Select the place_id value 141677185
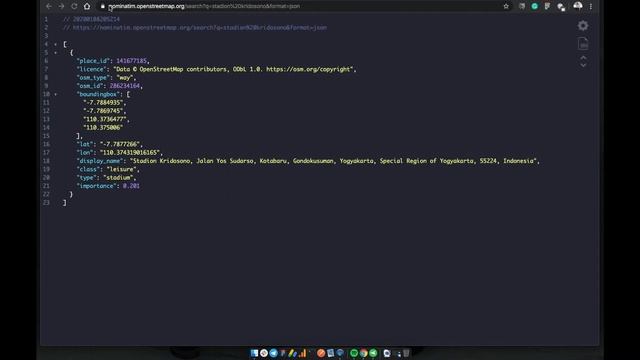Screen dimensions: 640x360 [131, 61]
